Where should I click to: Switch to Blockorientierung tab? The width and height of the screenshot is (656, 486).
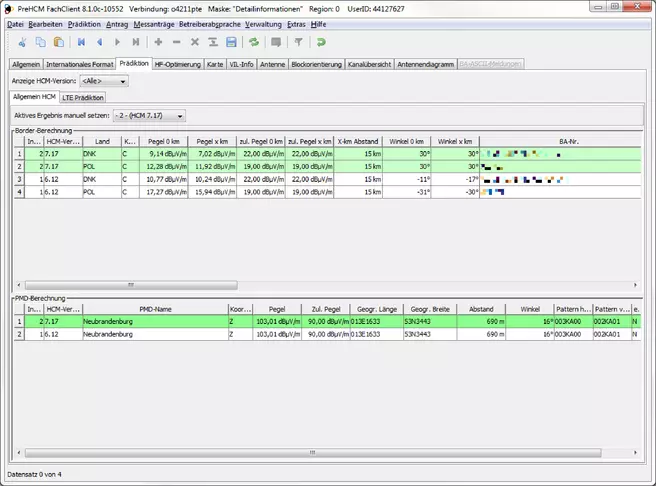[316, 64]
